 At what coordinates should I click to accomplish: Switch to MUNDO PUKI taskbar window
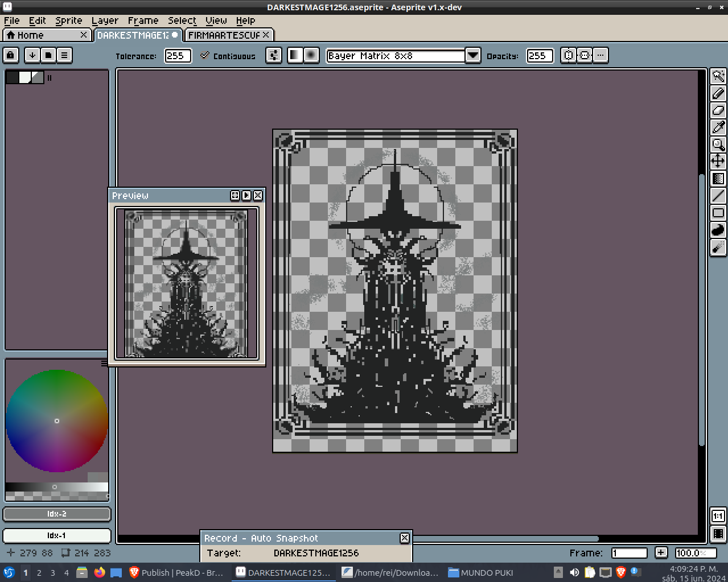(481, 572)
